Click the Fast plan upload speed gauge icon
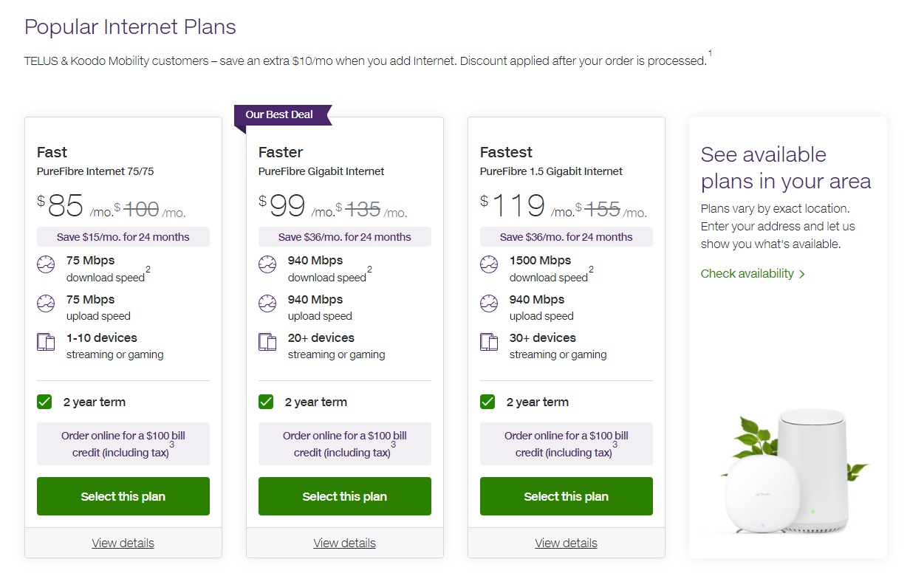 coord(46,304)
